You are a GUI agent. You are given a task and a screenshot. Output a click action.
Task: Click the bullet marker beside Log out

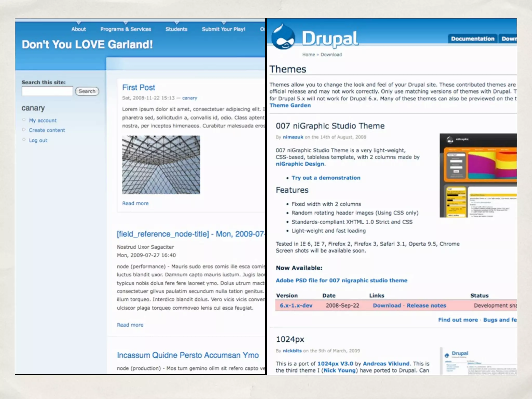click(24, 140)
